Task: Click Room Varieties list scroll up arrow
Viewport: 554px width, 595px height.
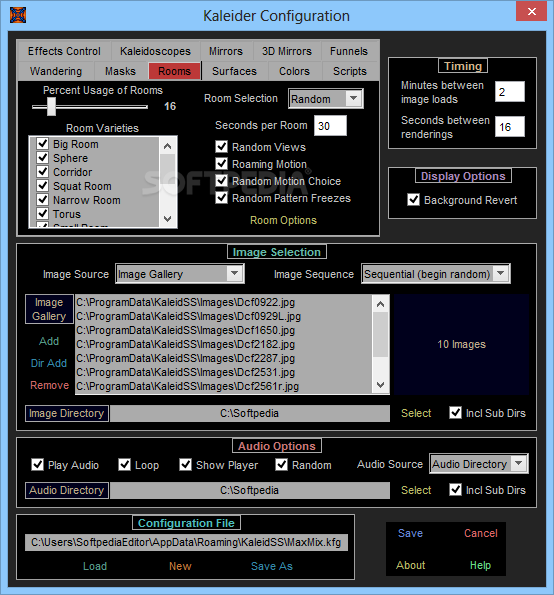Action: (167, 146)
